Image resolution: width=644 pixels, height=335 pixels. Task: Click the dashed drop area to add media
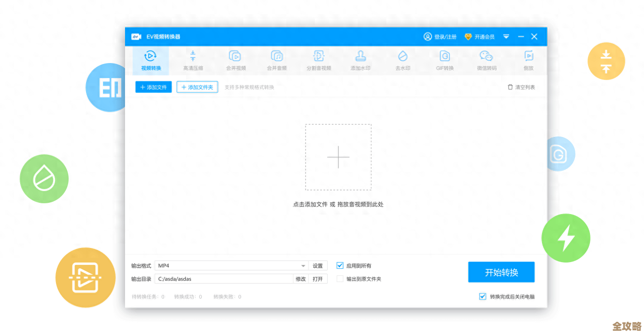tap(338, 158)
